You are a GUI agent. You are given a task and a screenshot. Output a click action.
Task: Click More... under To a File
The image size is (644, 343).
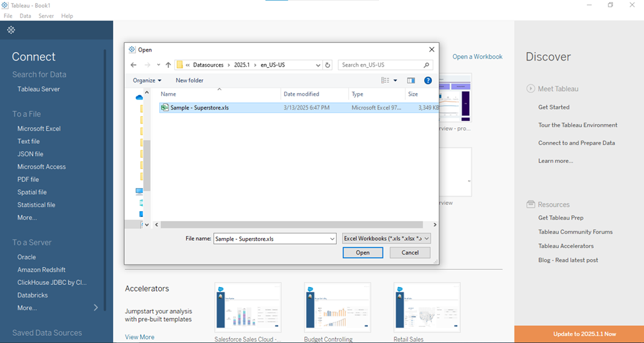[27, 218]
